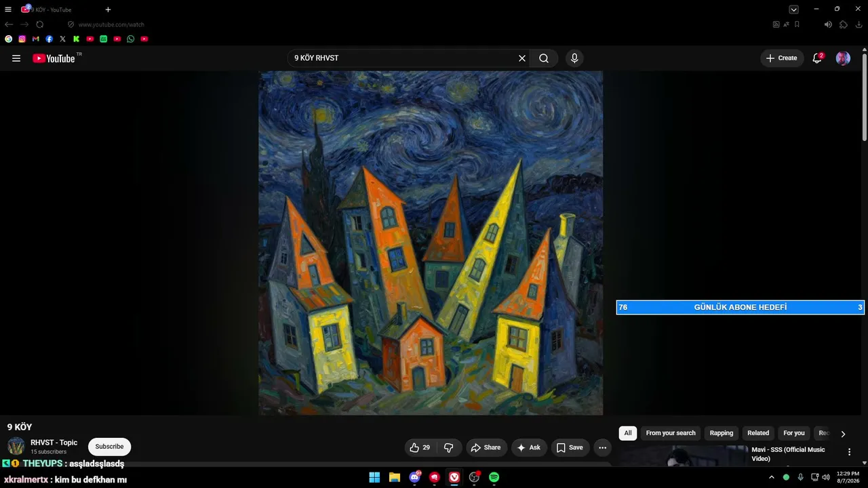
Task: Click the page vertical scrollbar thumb
Action: coord(864,97)
